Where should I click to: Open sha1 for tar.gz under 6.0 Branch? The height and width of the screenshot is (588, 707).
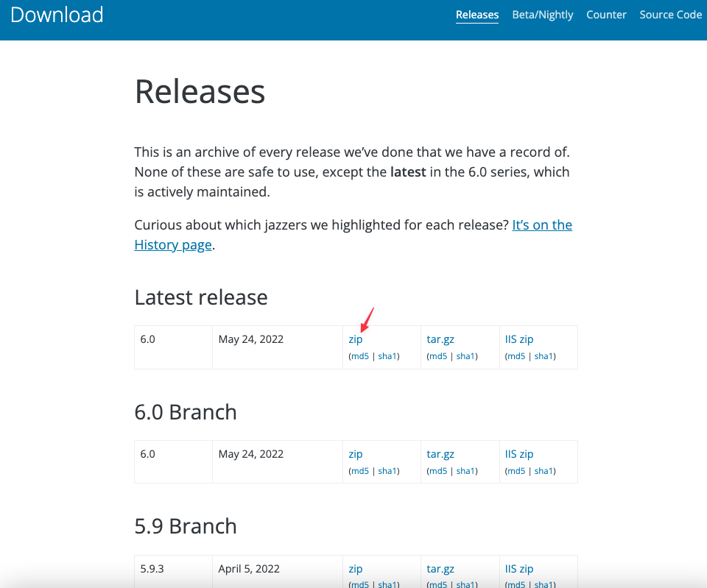465,471
